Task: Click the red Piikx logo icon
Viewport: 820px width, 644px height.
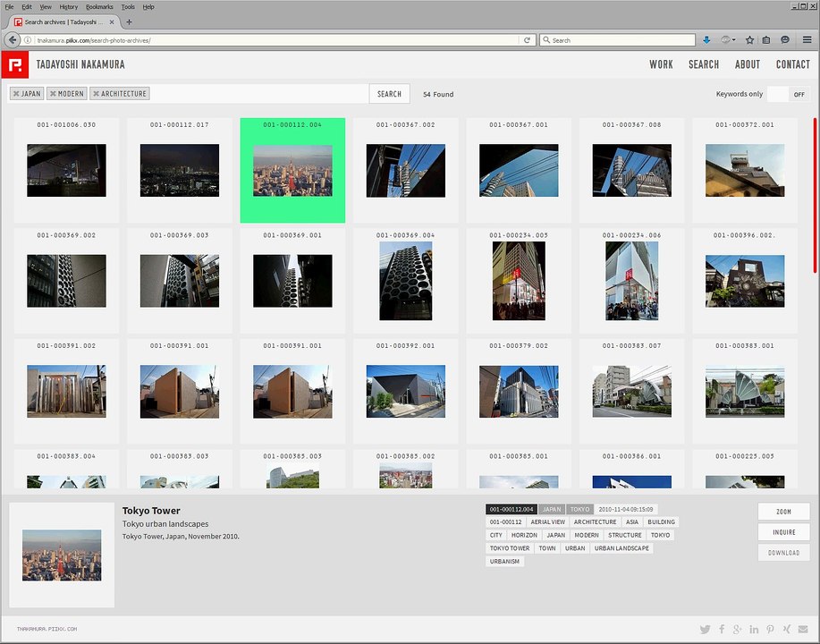Action: tap(15, 65)
